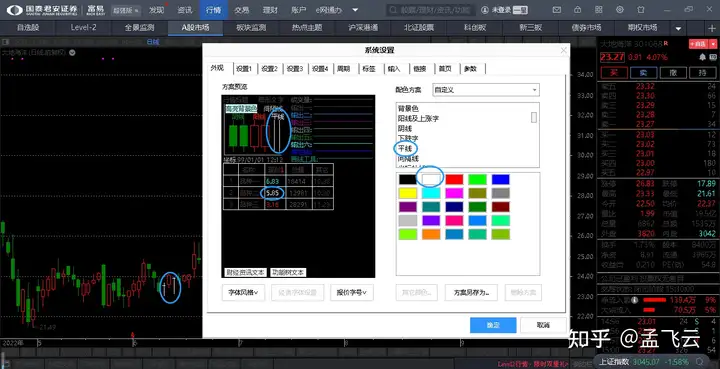Expand the arrow next to +自选 button
The height and width of the screenshot is (369, 720).
[712, 44]
